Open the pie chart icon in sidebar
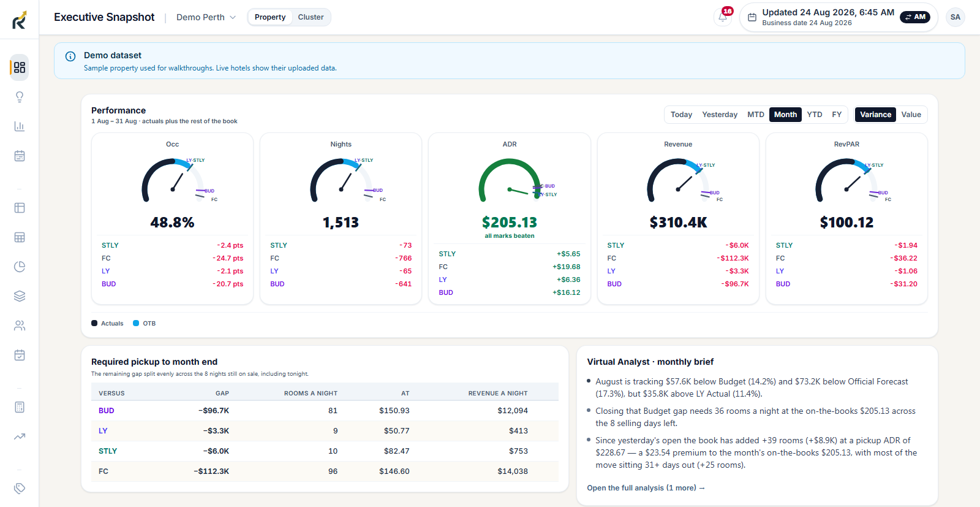Image resolution: width=980 pixels, height=507 pixels. (20, 267)
